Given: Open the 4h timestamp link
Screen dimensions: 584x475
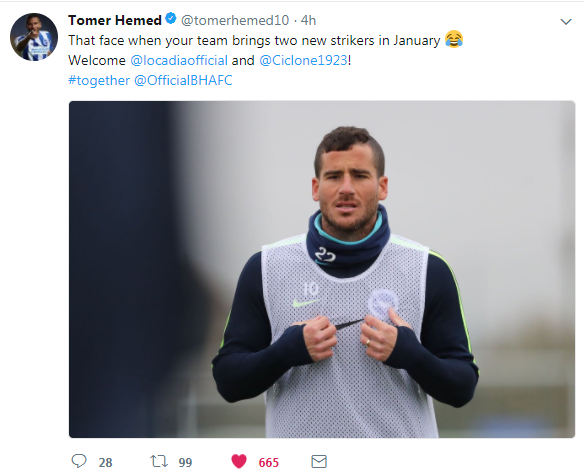Looking at the screenshot, I should point(308,20).
